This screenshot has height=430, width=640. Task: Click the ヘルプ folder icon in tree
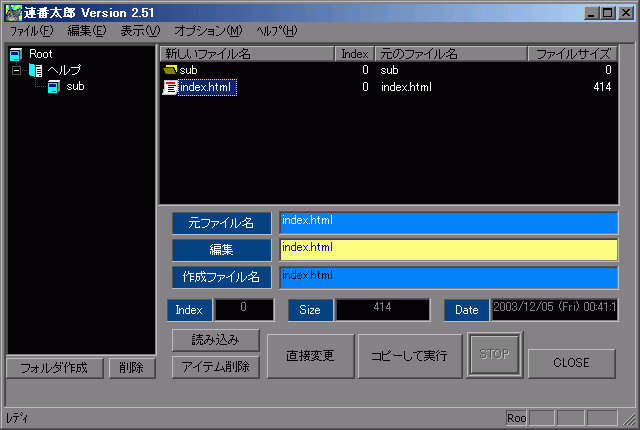coord(36,70)
